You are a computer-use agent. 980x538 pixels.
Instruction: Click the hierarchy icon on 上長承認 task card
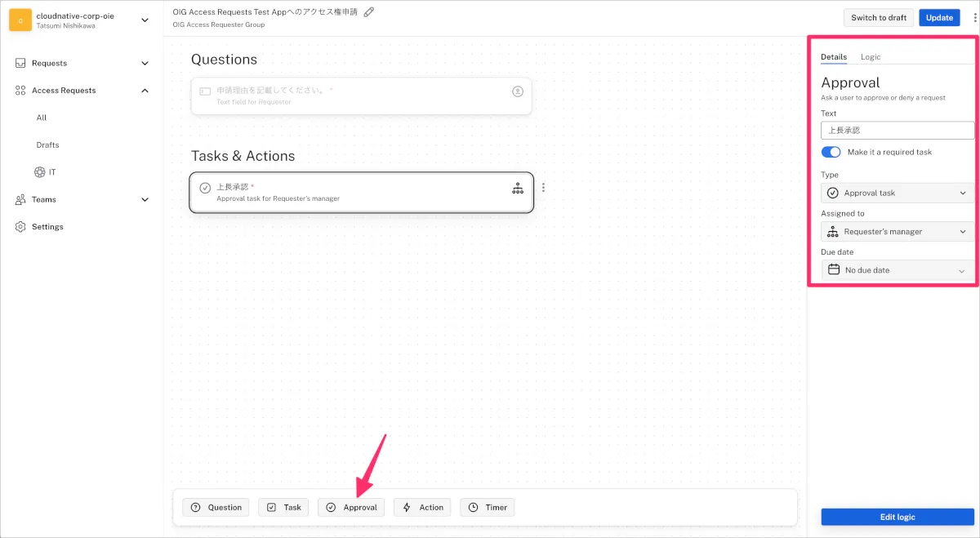point(518,189)
